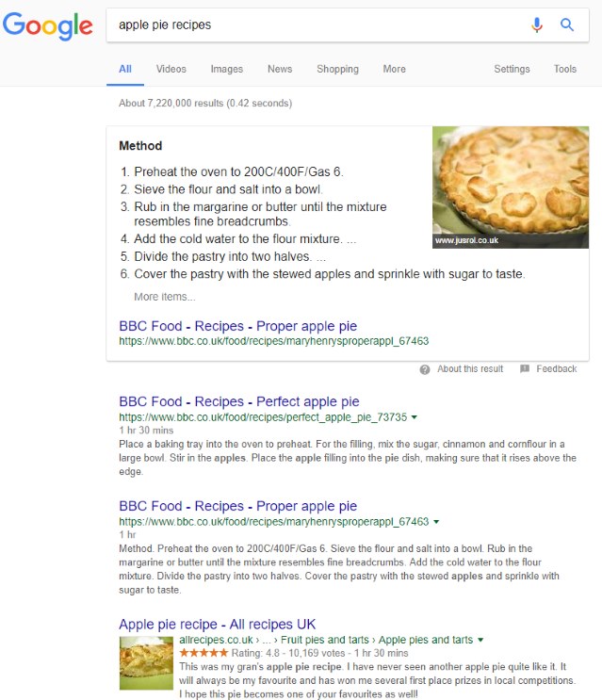This screenshot has width=602, height=700.
Task: Click the Fruit pies and tarts breadcrumb
Action: 325,640
